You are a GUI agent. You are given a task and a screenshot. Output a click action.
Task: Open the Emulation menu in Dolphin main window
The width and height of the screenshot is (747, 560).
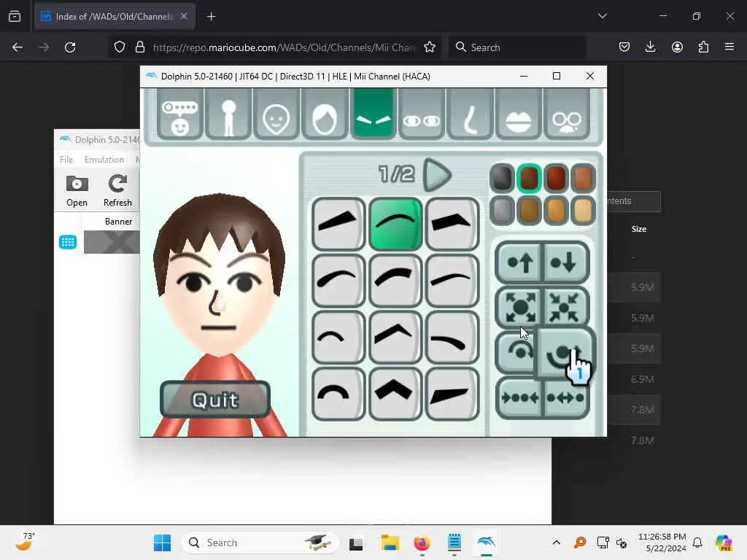click(x=104, y=160)
